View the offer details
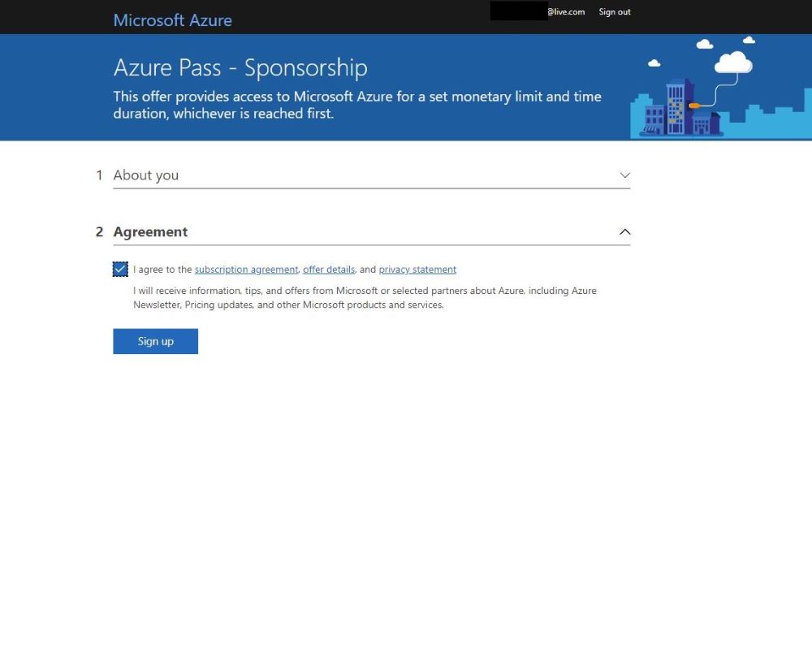Screen dimensions: 812x671 pyautogui.click(x=328, y=269)
